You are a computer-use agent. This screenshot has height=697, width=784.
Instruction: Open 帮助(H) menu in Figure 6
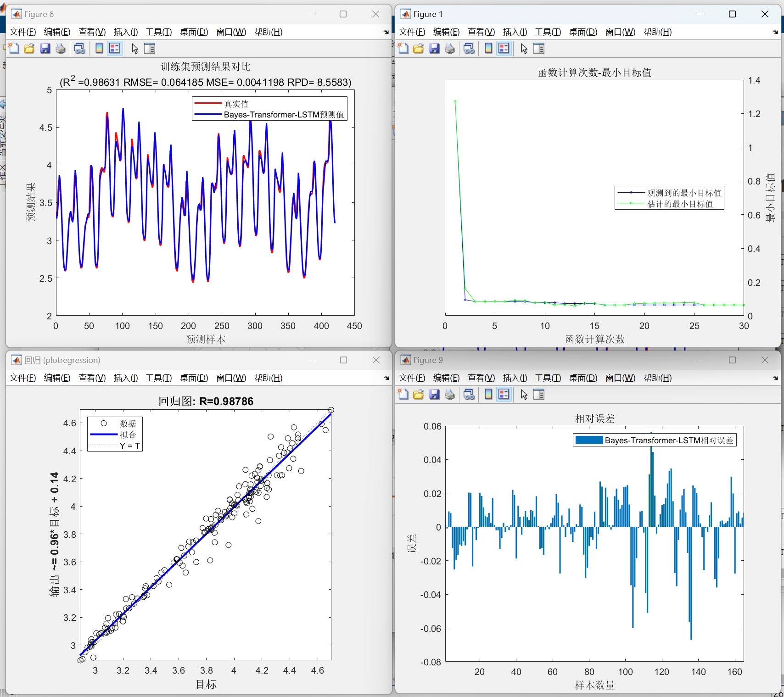268,32
